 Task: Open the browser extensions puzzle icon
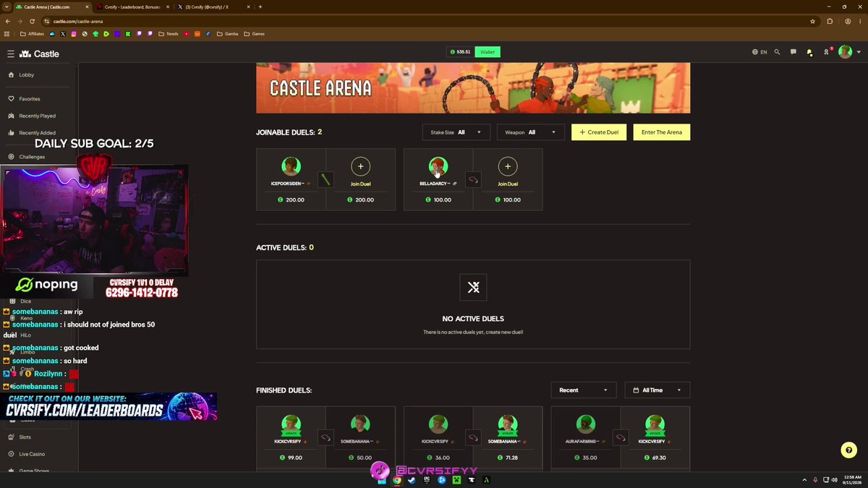830,21
